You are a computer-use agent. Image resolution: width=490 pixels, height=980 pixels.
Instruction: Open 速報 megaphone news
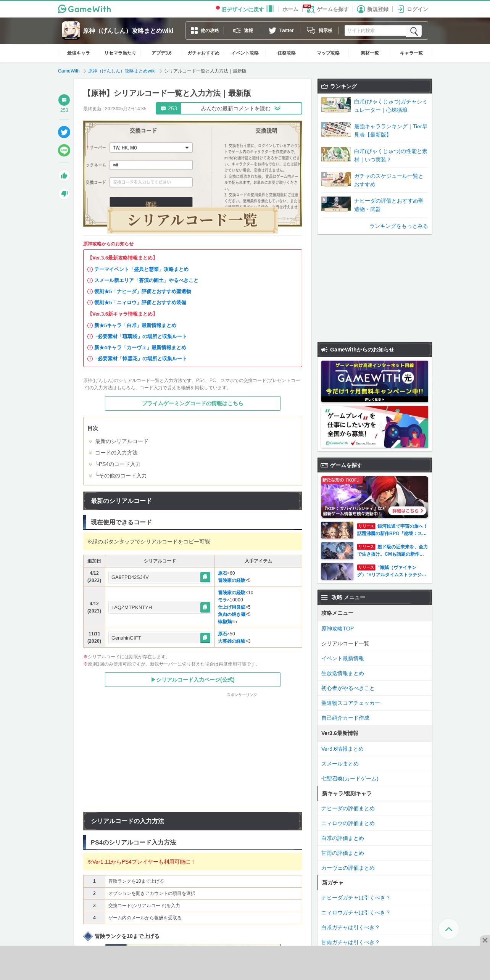coord(243,31)
